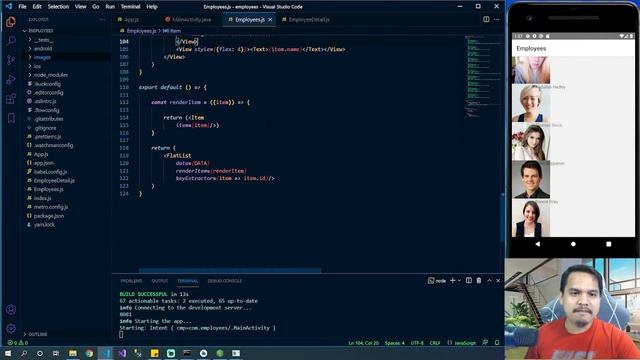640x360 pixels.
Task: Open the Help menu
Action: point(152,7)
